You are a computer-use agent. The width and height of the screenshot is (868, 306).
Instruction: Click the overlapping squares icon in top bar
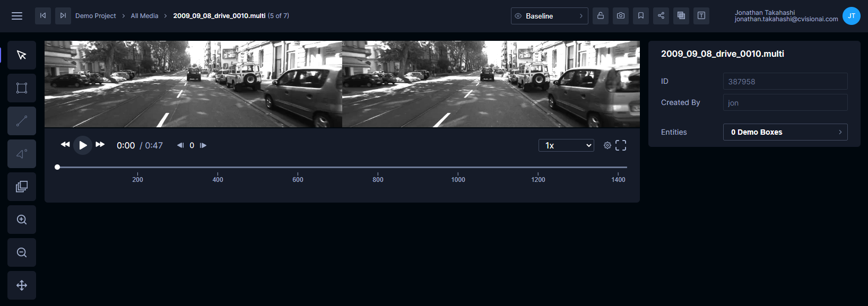pos(681,16)
